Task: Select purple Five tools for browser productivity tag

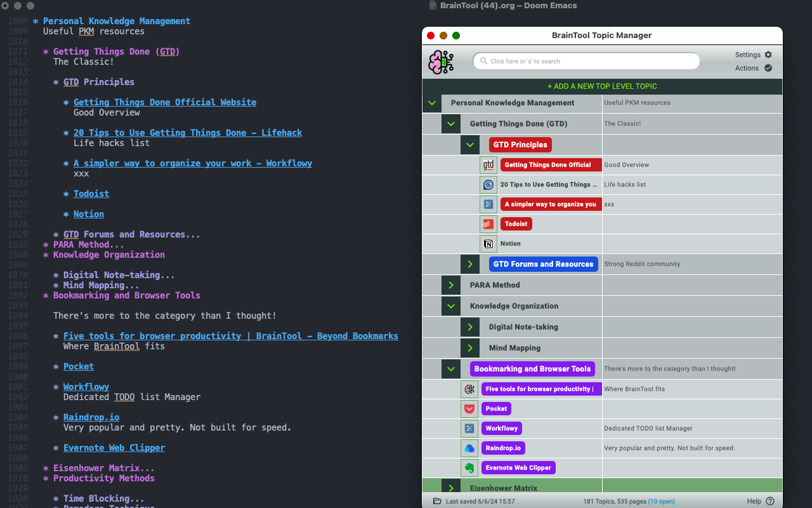Action: (x=541, y=389)
